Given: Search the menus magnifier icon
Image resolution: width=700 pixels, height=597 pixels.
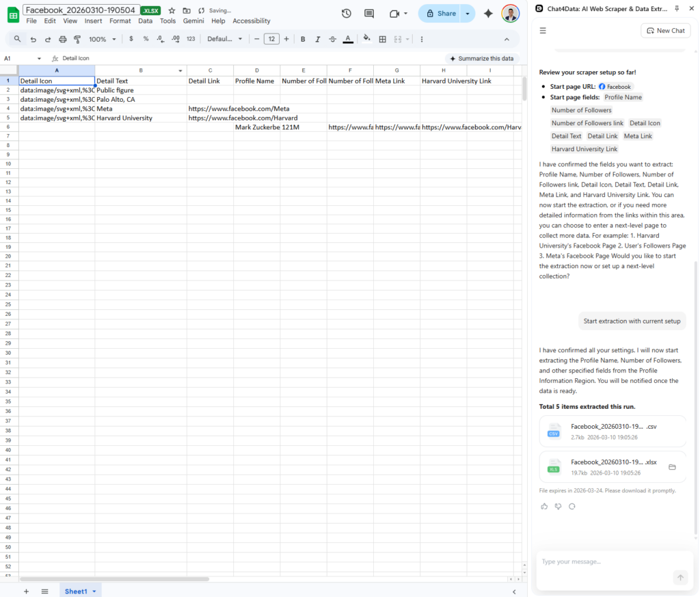Looking at the screenshot, I should click(17, 39).
